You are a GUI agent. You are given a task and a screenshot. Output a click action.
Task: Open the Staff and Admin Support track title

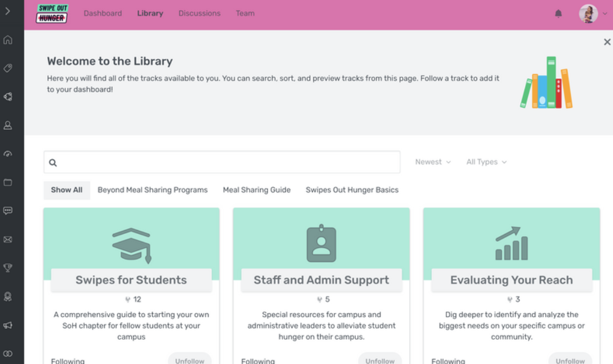click(321, 280)
